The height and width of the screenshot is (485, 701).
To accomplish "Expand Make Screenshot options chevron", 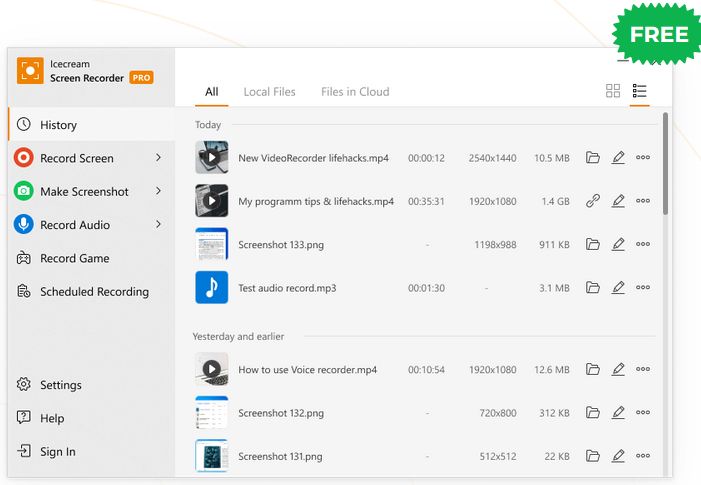I will tap(158, 191).
